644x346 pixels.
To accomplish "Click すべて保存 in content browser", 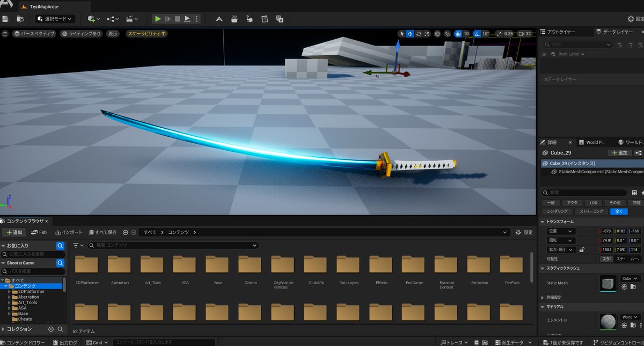I will click(103, 232).
